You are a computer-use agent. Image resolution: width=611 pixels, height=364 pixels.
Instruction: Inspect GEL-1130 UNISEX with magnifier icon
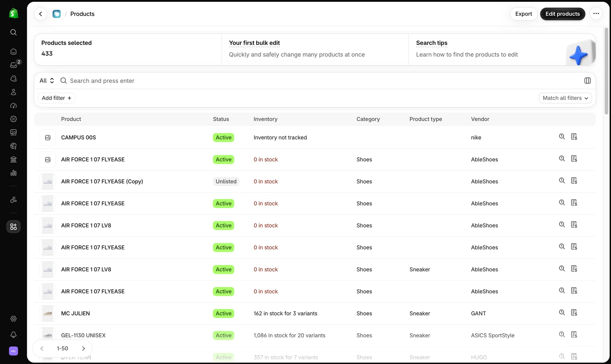point(562,334)
